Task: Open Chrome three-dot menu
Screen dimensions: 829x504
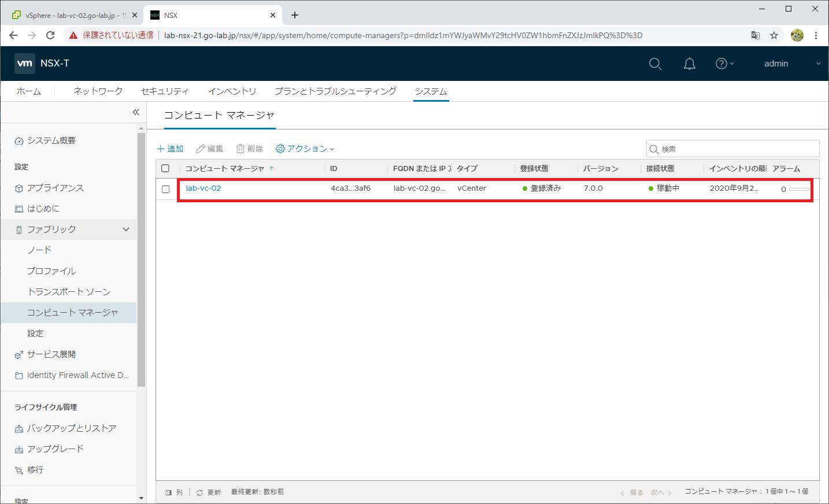Action: [816, 35]
